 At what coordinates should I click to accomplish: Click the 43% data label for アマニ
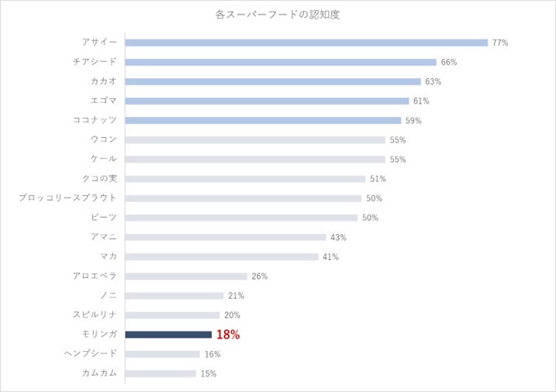[338, 237]
